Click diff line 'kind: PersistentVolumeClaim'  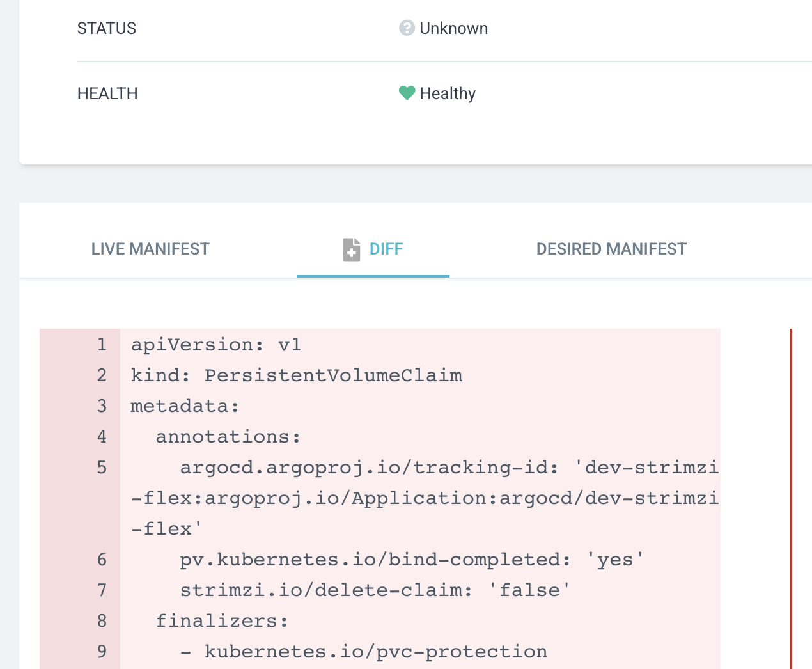pos(297,375)
